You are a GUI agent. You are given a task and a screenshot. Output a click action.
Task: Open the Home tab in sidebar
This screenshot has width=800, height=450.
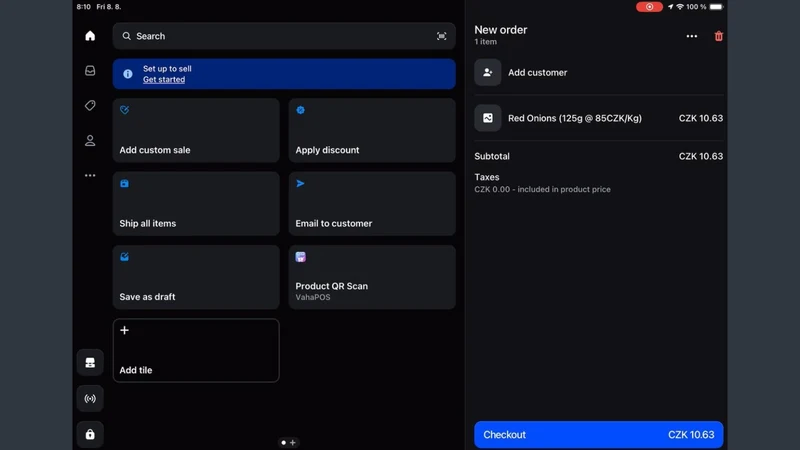click(90, 36)
